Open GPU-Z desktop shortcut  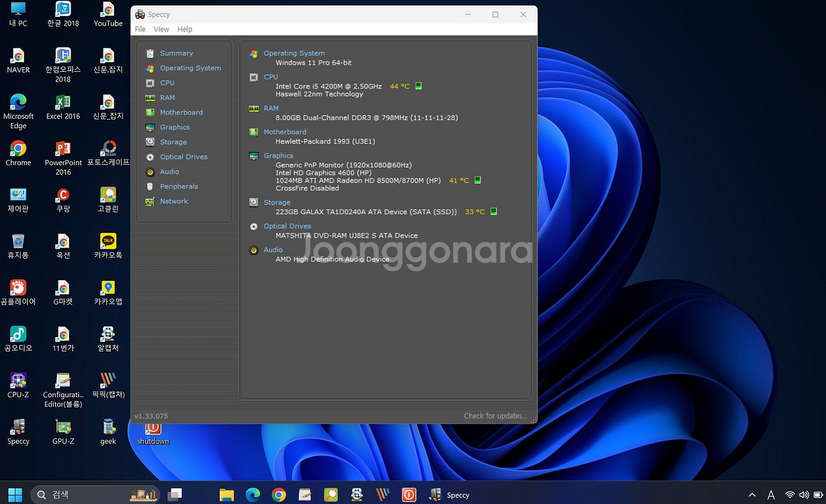pos(63,431)
